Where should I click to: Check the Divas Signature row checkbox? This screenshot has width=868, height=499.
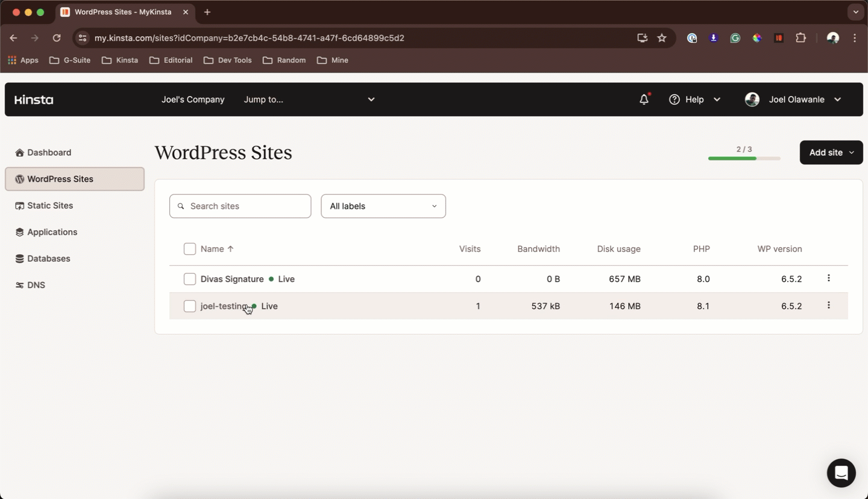point(190,279)
